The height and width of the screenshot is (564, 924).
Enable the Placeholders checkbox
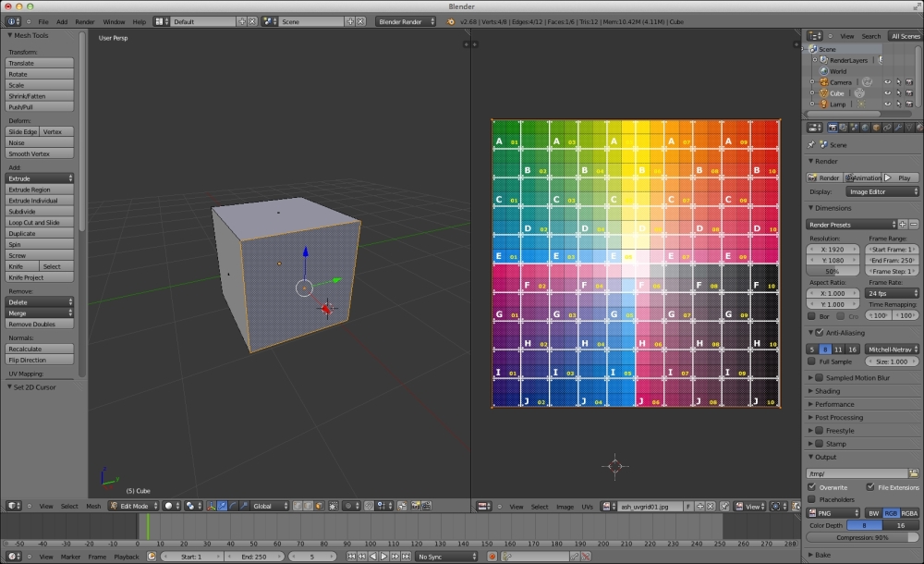point(811,499)
